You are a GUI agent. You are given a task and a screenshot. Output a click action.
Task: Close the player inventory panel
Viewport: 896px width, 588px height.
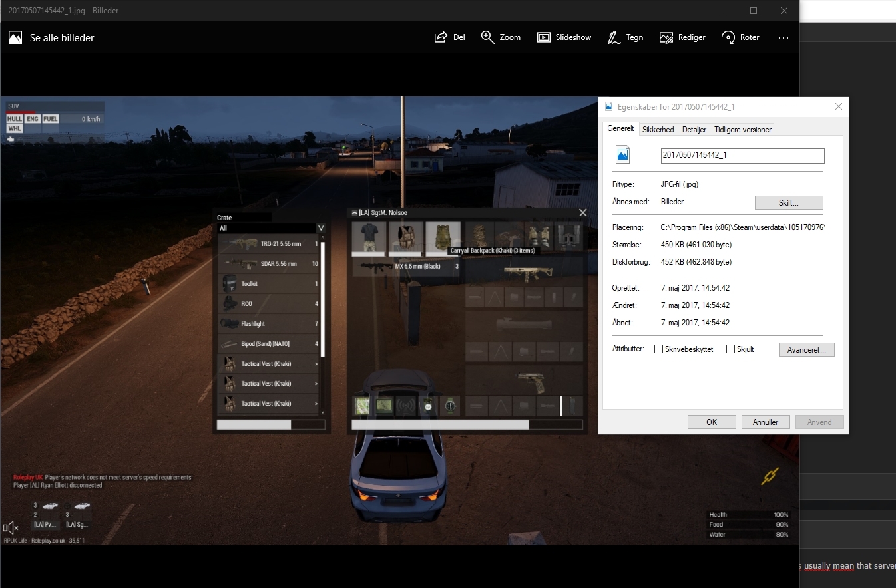[583, 213]
